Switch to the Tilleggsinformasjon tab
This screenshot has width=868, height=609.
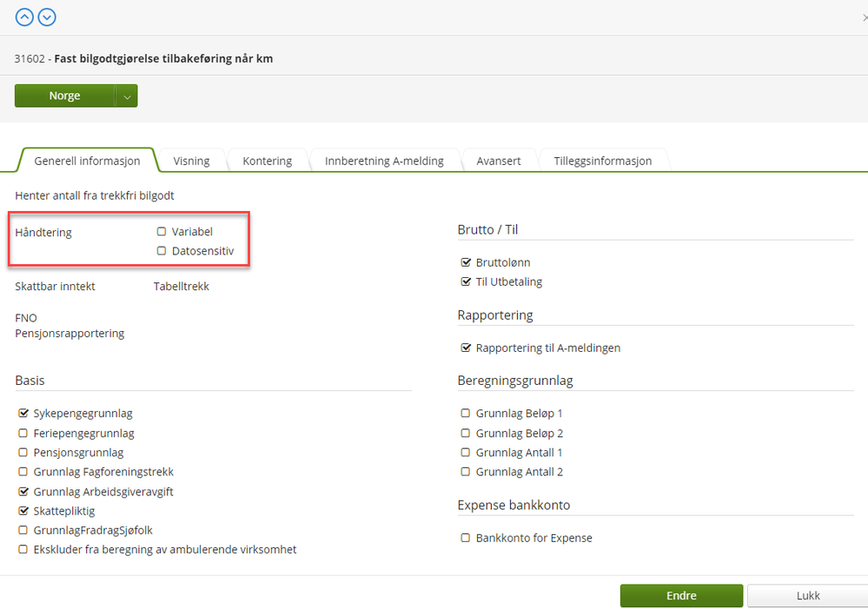(x=603, y=161)
